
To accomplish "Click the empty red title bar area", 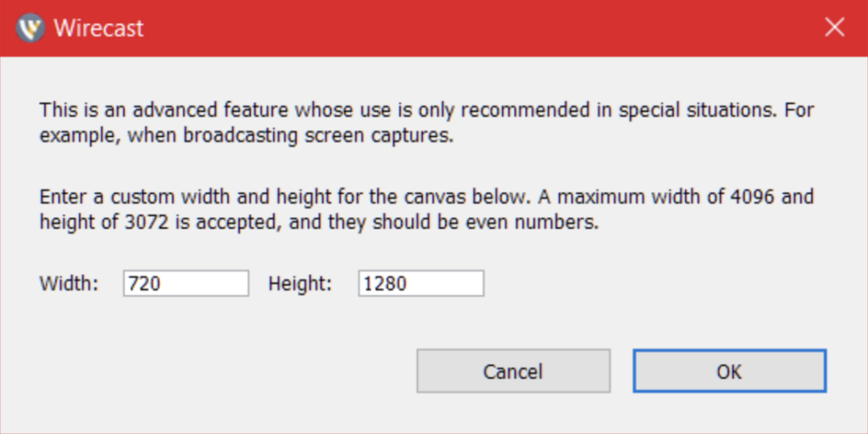I will [x=481, y=28].
